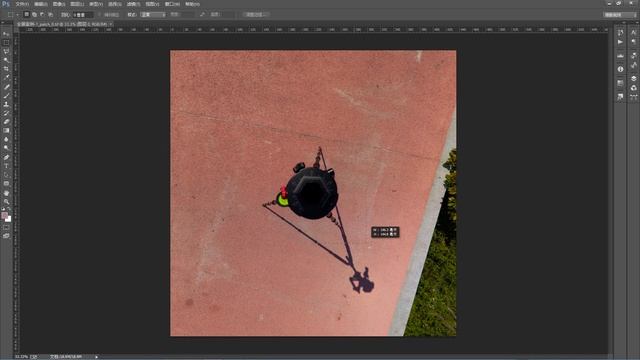Select the Healing Brush tool

tap(6, 87)
